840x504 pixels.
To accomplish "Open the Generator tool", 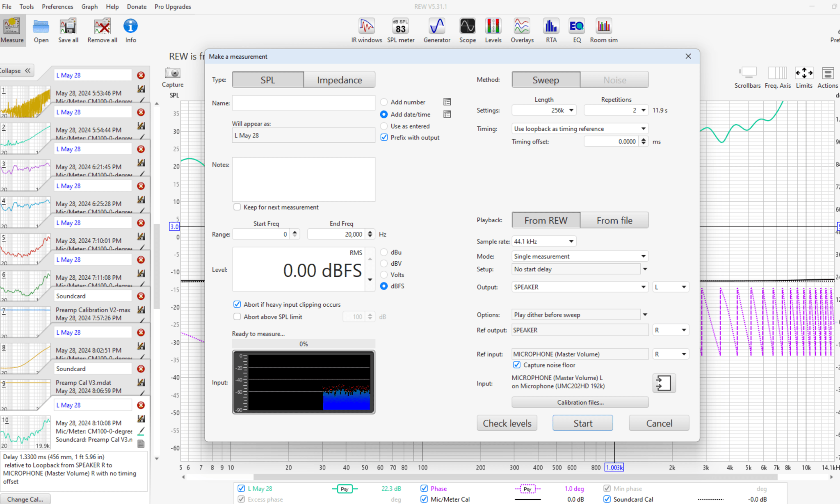I will point(437,30).
